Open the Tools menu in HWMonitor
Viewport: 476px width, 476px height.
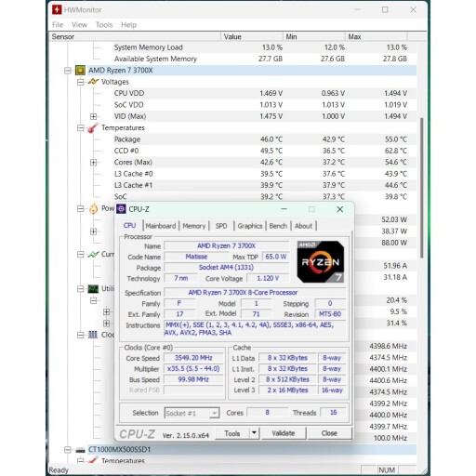tap(104, 25)
